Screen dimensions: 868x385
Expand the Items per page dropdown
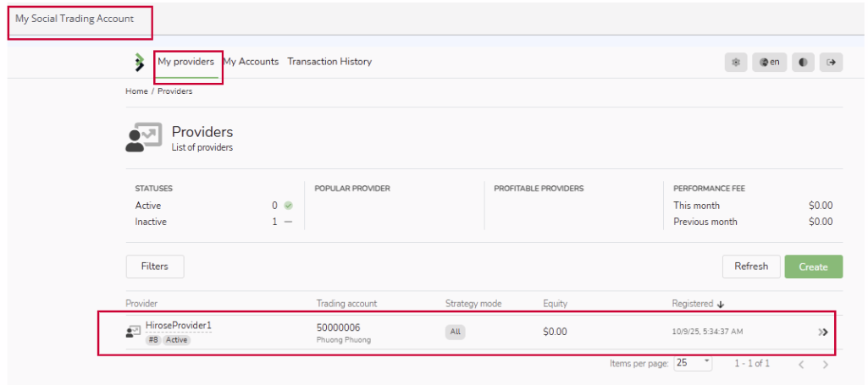(x=693, y=363)
